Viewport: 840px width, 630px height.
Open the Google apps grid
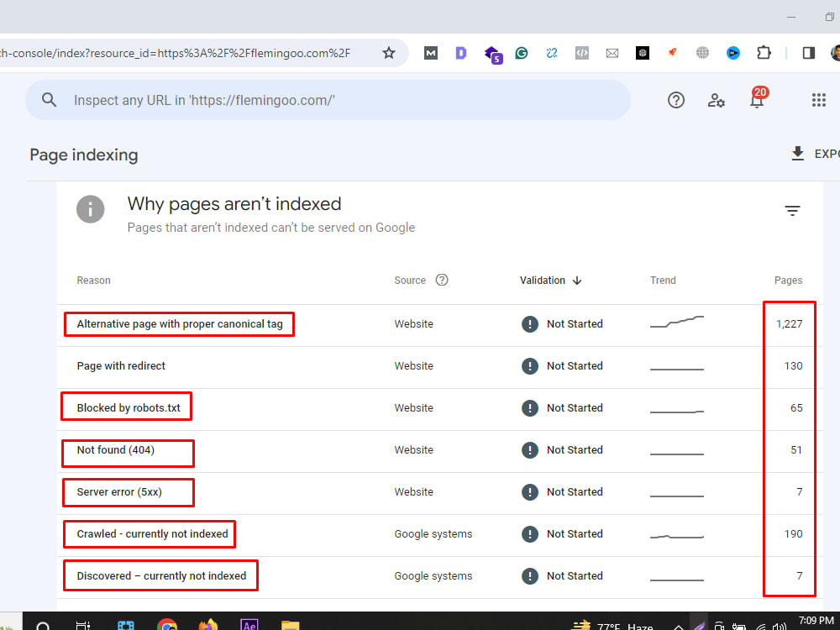818,100
